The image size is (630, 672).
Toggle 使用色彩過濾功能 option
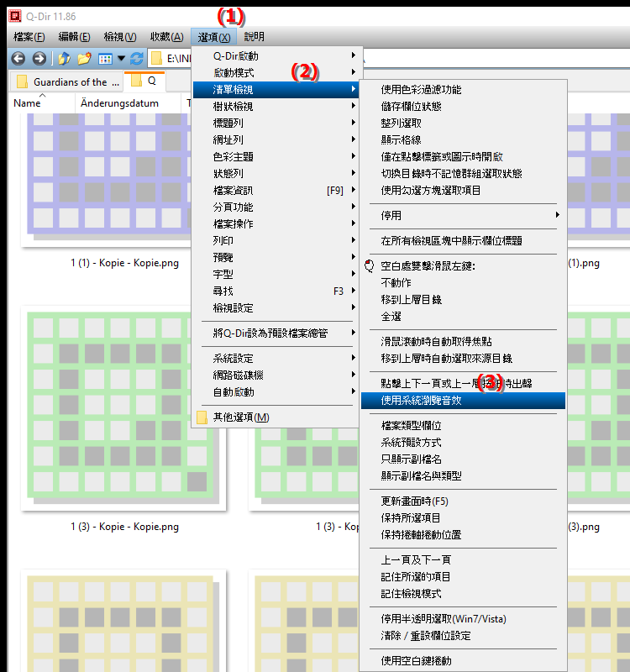tap(464, 90)
